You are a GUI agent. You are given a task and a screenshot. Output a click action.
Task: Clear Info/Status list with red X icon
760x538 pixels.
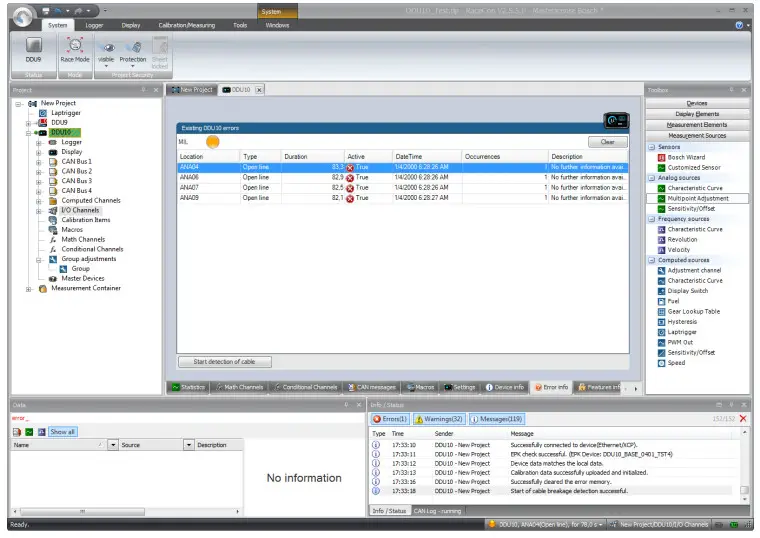[743, 419]
